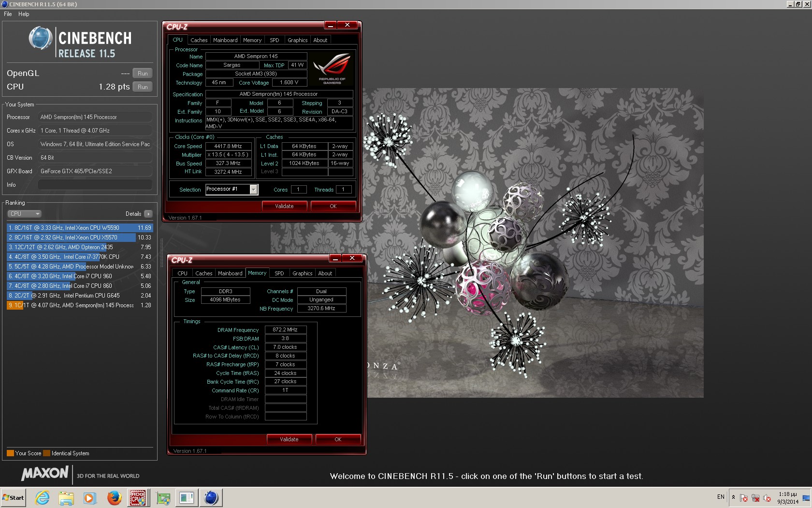Minimize the lower CPU-Z Memory window
This screenshot has height=508, width=812.
[x=335, y=258]
